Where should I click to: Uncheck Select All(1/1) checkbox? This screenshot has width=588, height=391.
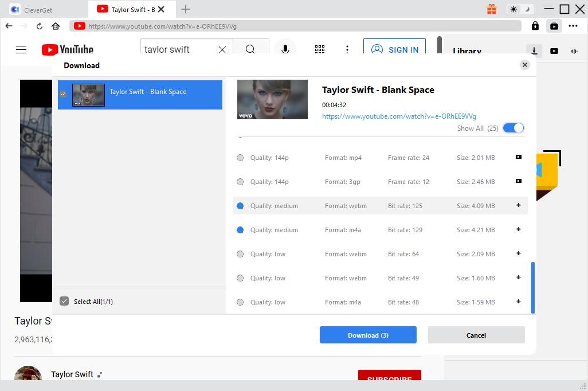pyautogui.click(x=64, y=302)
